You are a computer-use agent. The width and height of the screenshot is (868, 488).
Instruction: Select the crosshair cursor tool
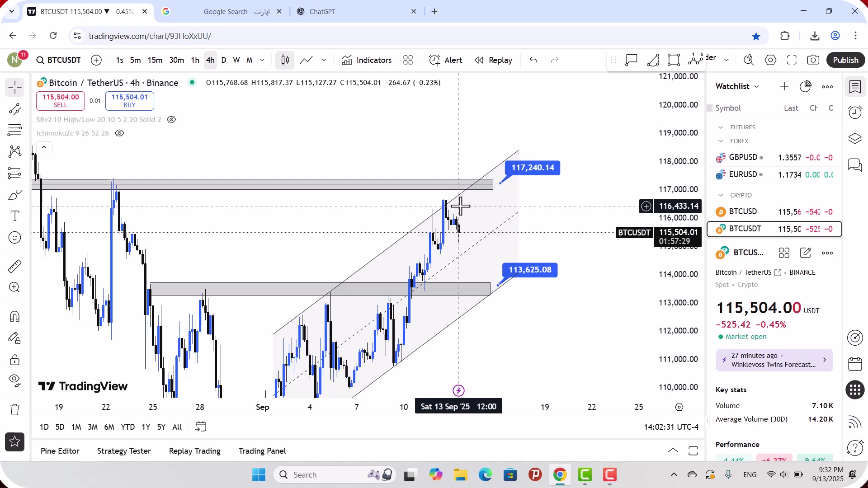pos(15,87)
